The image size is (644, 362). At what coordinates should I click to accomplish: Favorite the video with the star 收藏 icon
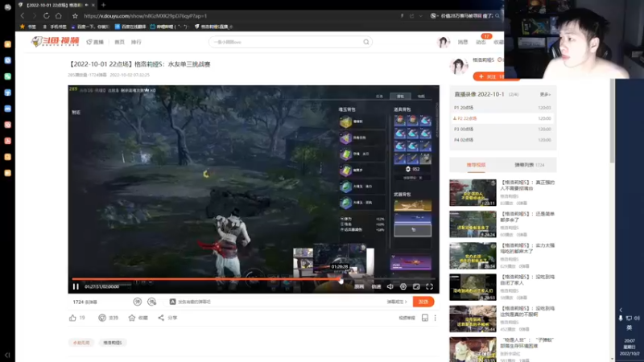tap(132, 318)
